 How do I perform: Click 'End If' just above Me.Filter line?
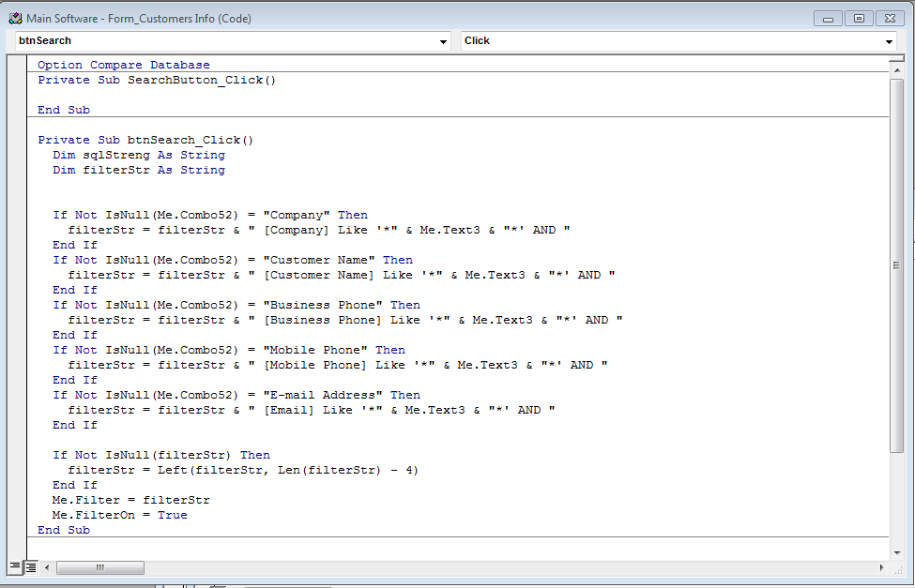click(75, 485)
